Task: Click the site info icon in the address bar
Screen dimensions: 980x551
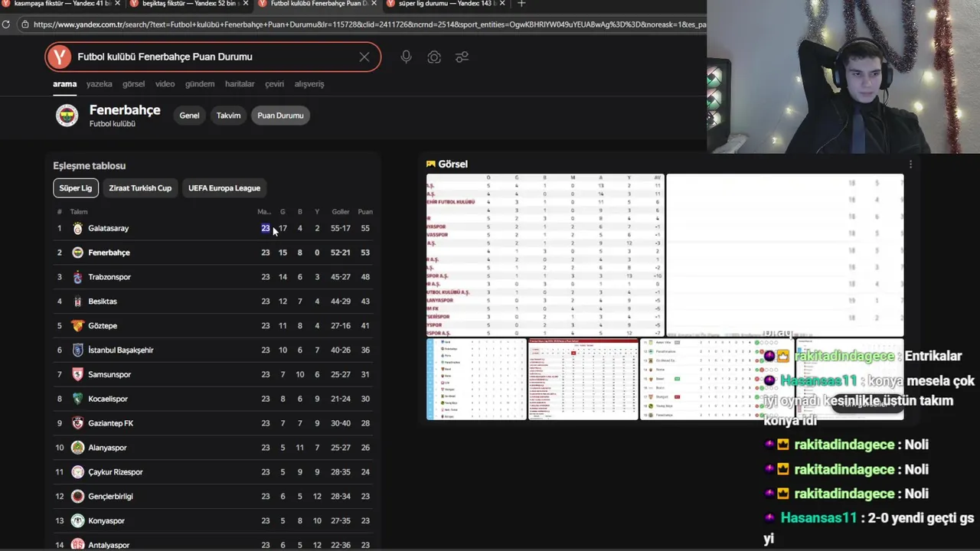Action: (x=25, y=24)
